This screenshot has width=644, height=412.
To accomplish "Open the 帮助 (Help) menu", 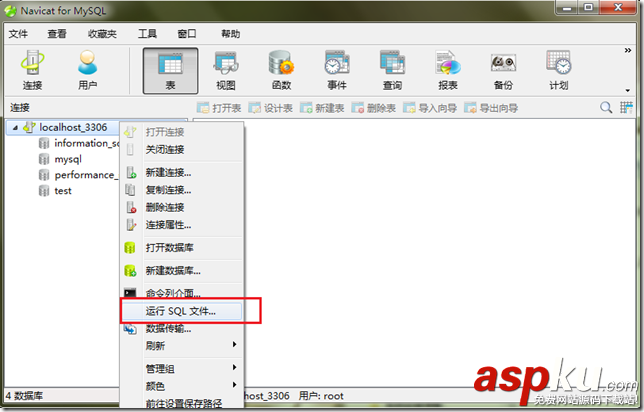I will point(230,34).
